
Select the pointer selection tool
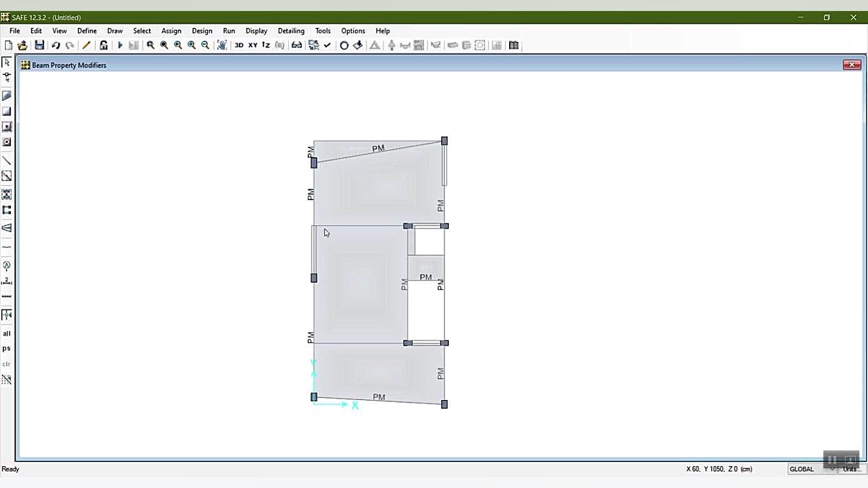click(x=6, y=62)
